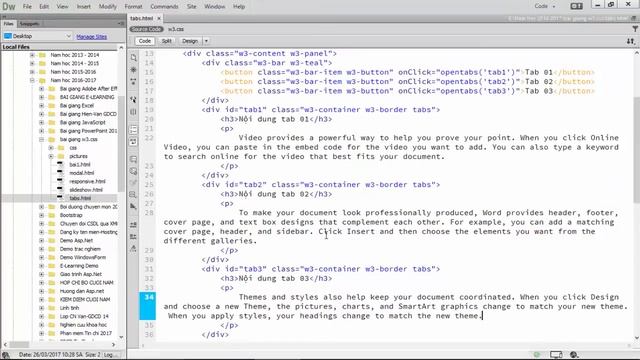Collapse the bai giang w3.css folder
The height and width of the screenshot is (360, 640).
click(41, 139)
